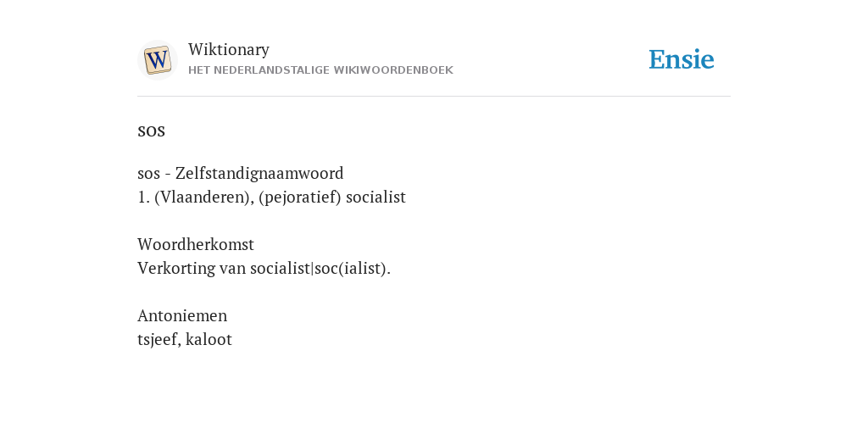The height and width of the screenshot is (434, 868).
Task: Click the horizontal divider below the header
Action: pos(434,97)
